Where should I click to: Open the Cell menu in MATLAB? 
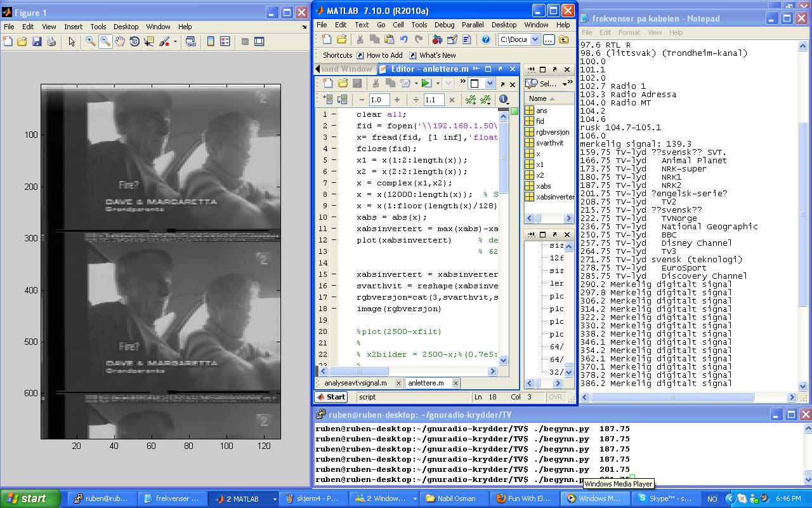tap(398, 25)
